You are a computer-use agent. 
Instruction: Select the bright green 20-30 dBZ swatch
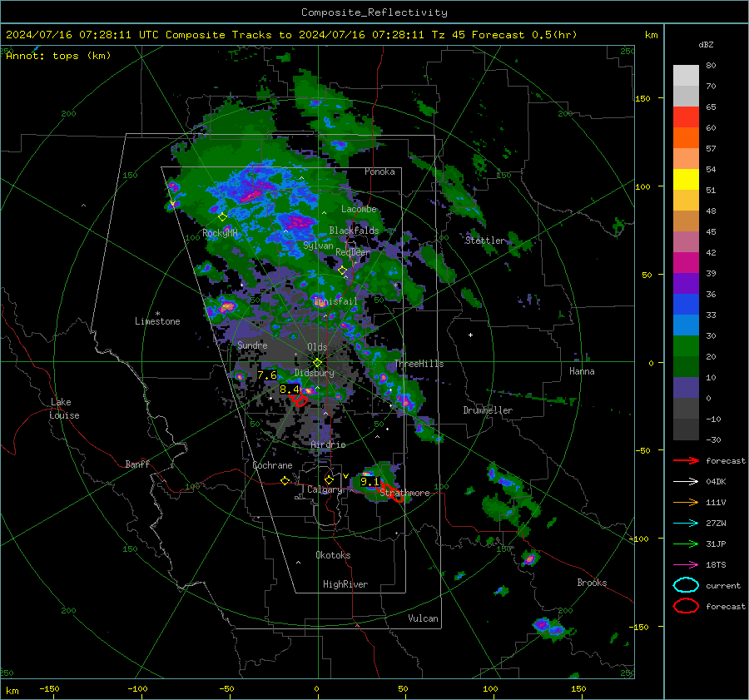pos(686,346)
